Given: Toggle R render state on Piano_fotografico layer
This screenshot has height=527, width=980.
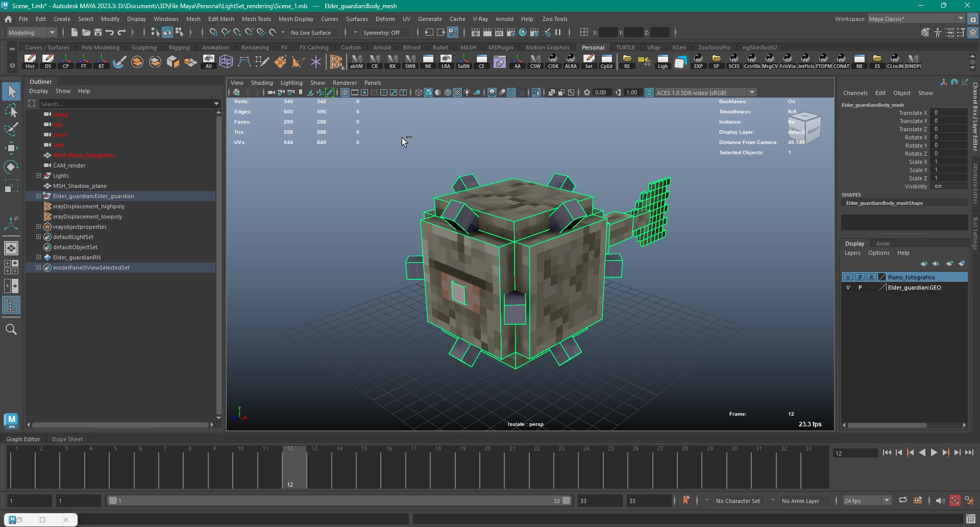Looking at the screenshot, I should click(872, 277).
